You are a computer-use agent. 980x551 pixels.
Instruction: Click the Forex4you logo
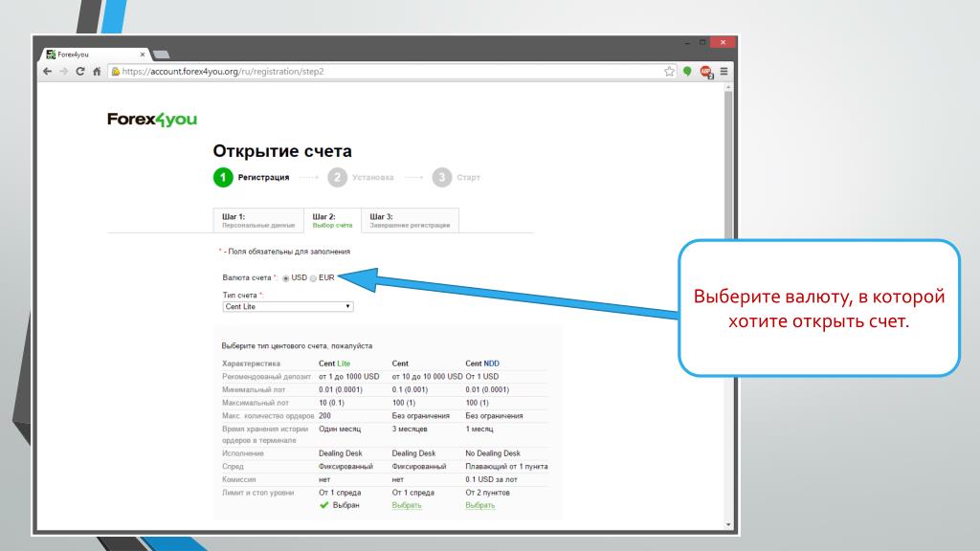click(152, 120)
